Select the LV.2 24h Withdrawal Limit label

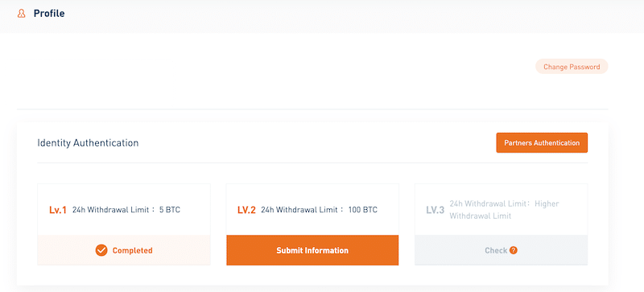[300, 210]
